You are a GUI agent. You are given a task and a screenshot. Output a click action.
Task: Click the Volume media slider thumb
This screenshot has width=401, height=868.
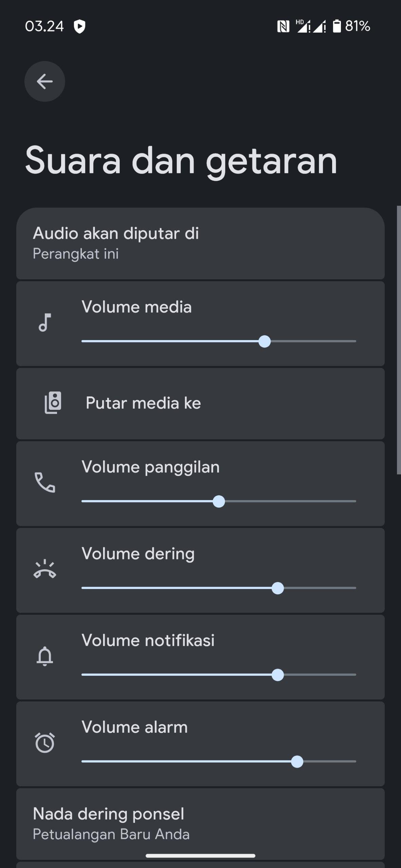[x=265, y=341]
